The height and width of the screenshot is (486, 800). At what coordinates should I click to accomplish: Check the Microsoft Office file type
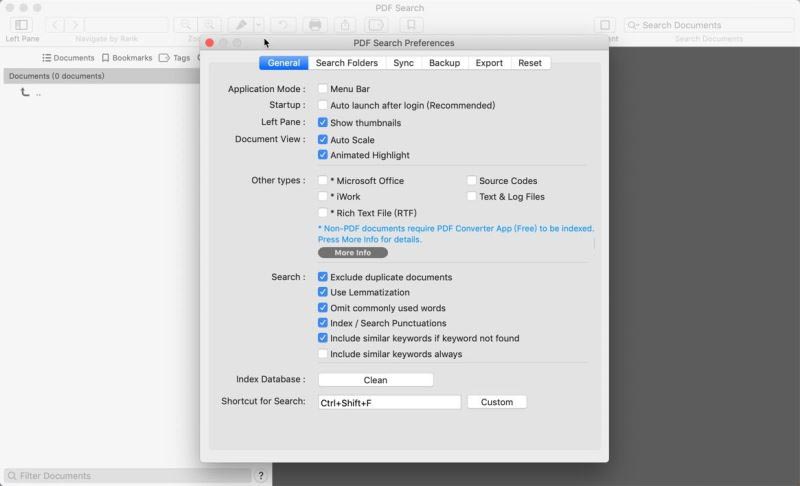tap(322, 180)
